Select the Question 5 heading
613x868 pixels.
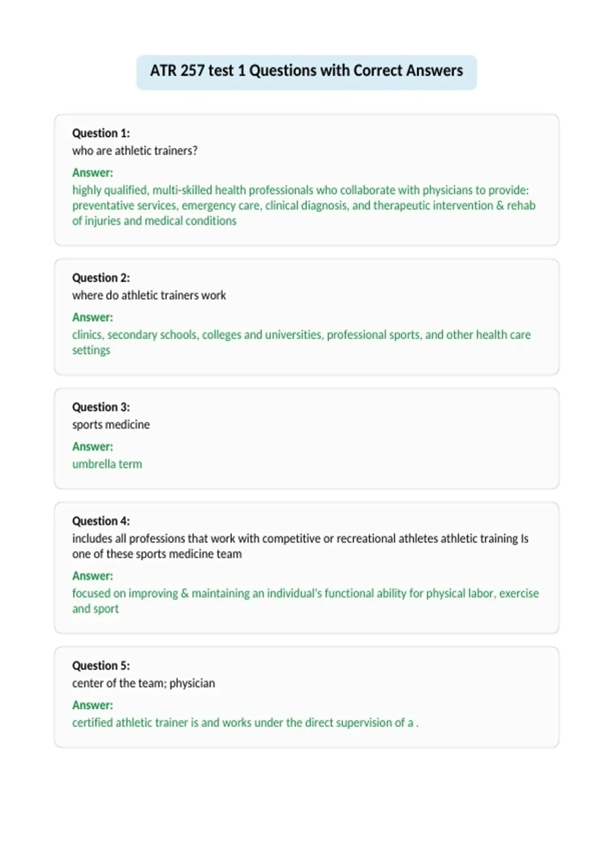tap(101, 666)
